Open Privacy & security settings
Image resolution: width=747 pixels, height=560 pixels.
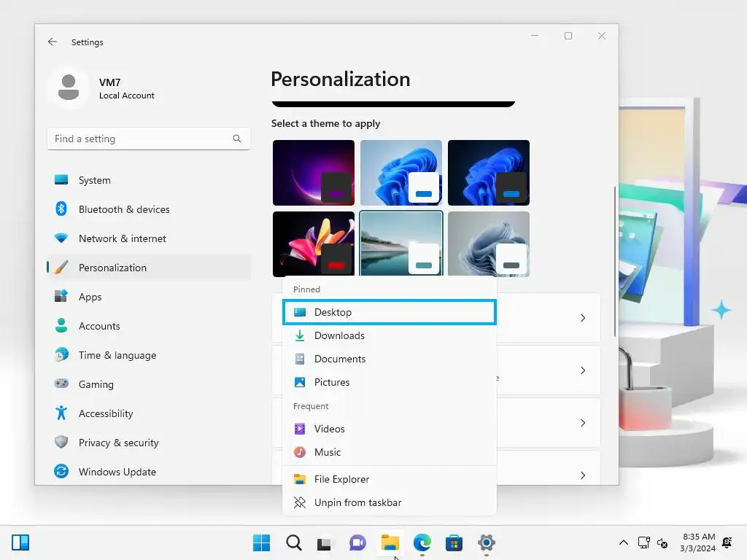[149, 443]
